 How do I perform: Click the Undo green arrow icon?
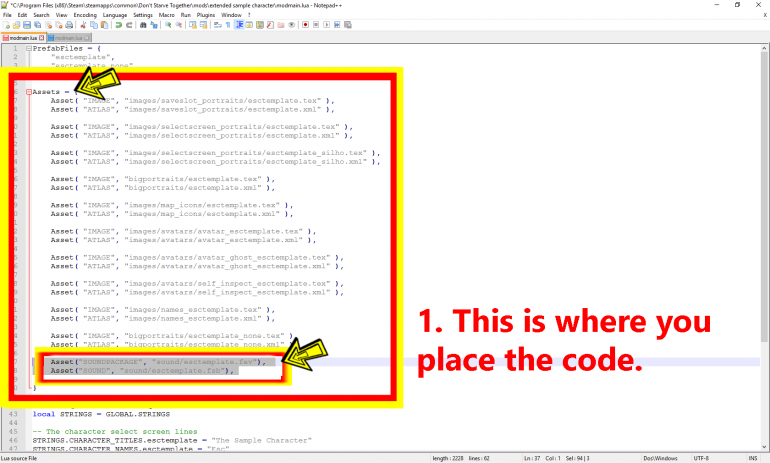click(x=118, y=25)
